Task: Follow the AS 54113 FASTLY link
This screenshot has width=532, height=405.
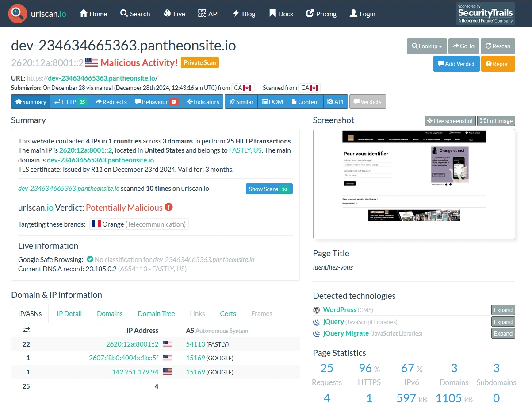Action: [x=195, y=344]
